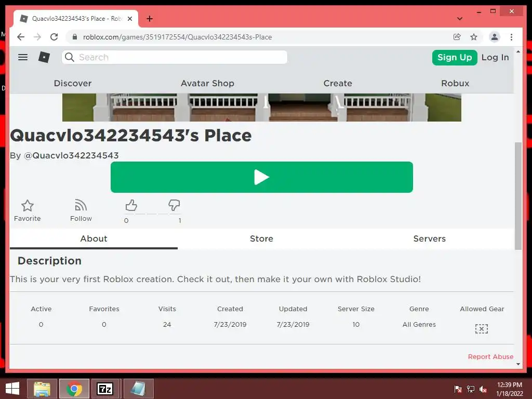The height and width of the screenshot is (399, 532).
Task: Click the share page icon in address bar
Action: [457, 37]
